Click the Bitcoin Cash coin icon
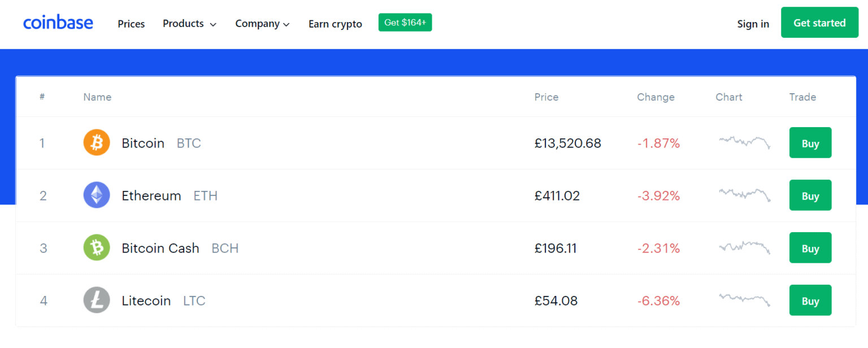This screenshot has width=868, height=348. pos(97,247)
